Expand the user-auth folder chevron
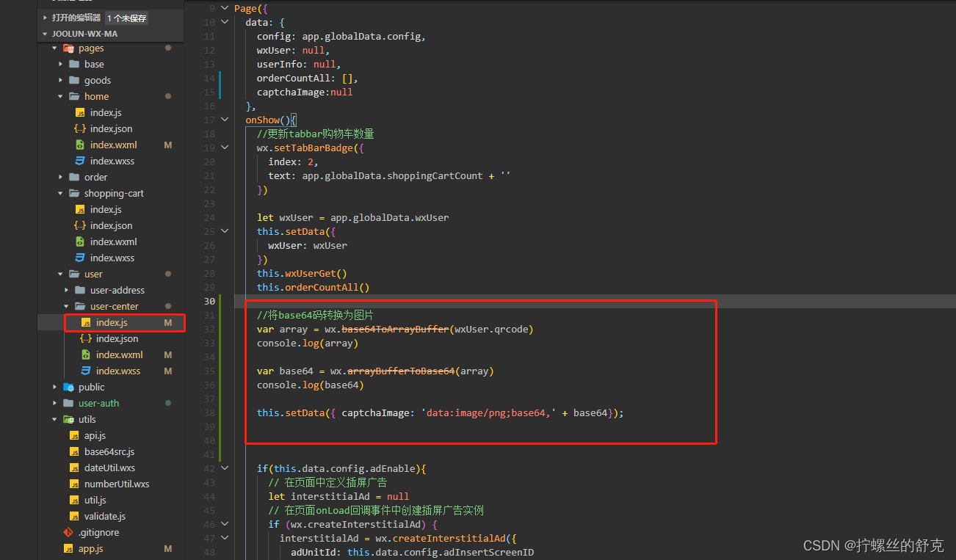Image resolution: width=956 pixels, height=560 pixels. (x=54, y=404)
